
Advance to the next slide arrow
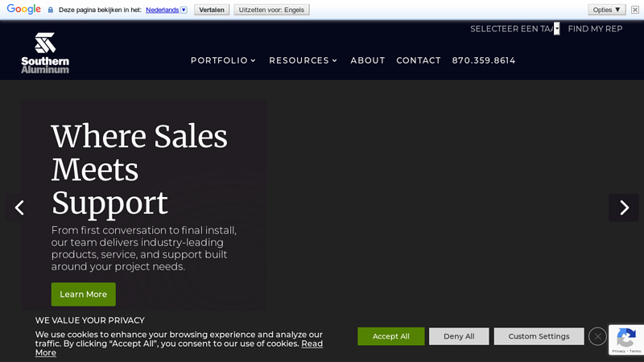pos(624,208)
